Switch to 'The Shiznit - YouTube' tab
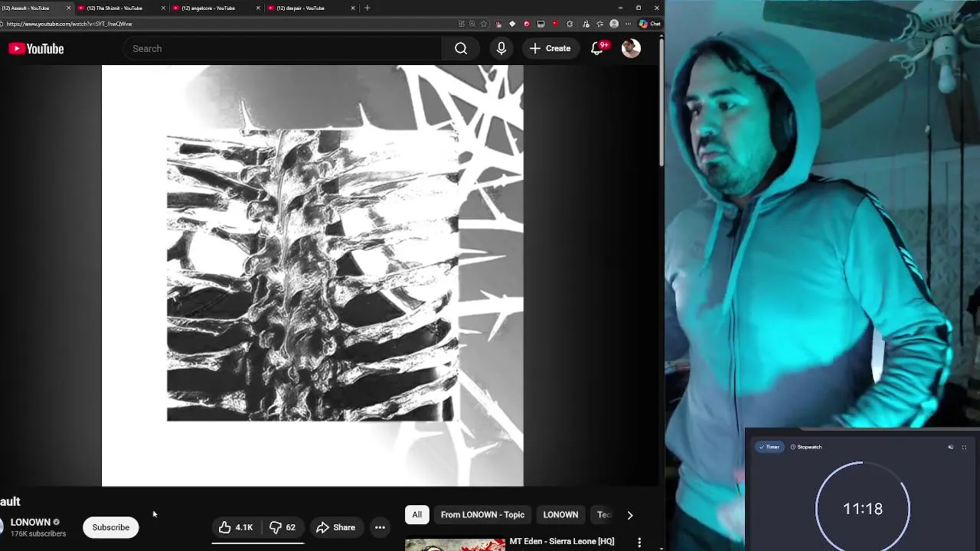The width and height of the screenshot is (980, 551). [122, 8]
